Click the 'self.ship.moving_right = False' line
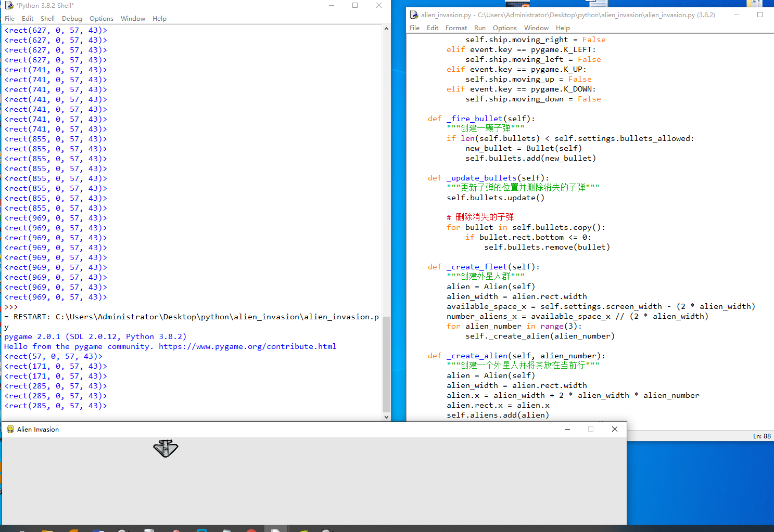 (536, 40)
